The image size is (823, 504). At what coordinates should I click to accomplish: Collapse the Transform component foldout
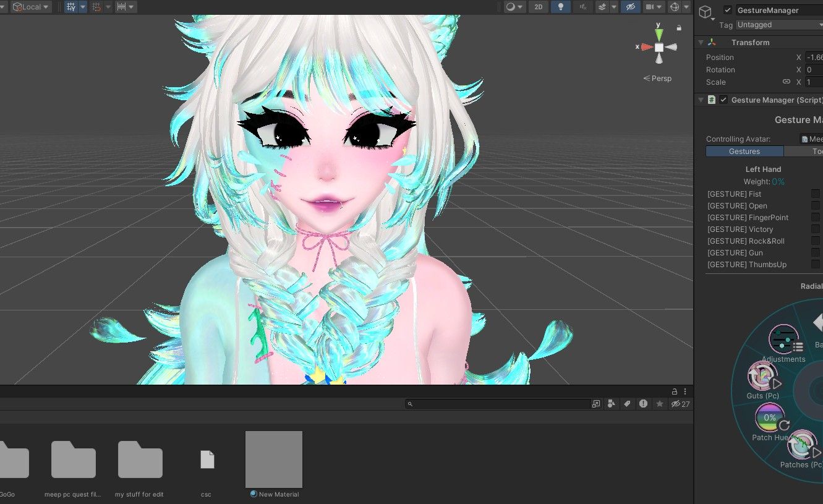point(701,42)
